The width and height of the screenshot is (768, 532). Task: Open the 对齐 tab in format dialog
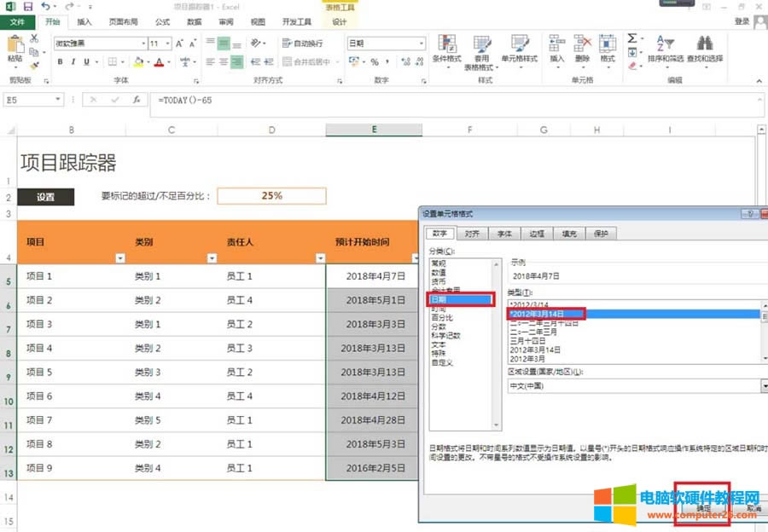click(x=472, y=233)
